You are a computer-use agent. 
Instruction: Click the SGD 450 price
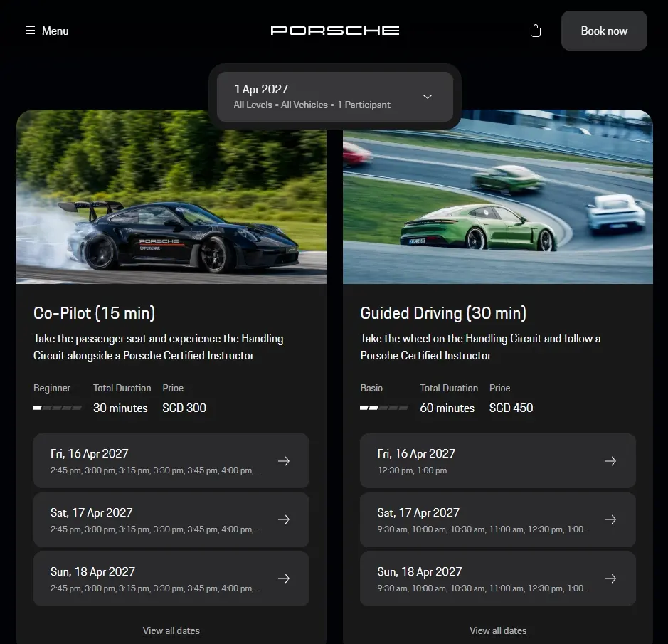pos(511,408)
